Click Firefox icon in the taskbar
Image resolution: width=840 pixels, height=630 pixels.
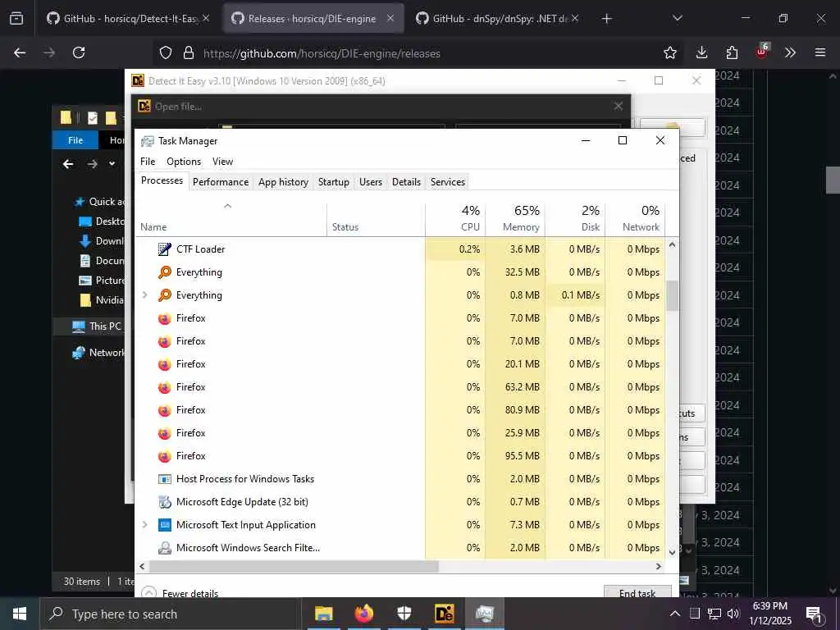[364, 614]
